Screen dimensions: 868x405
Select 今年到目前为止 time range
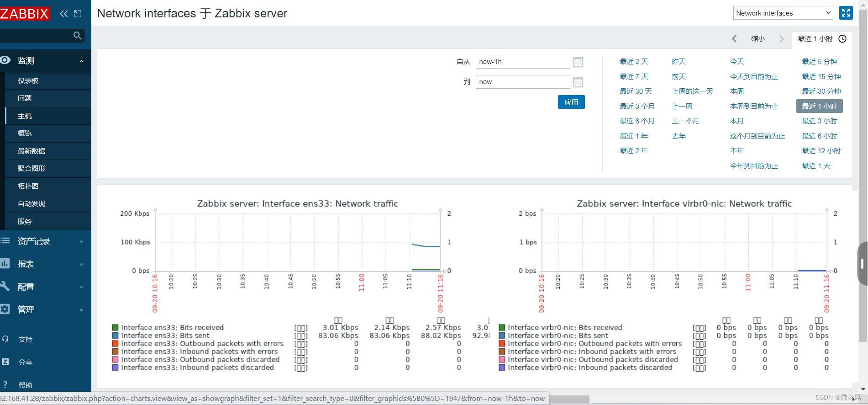(754, 165)
